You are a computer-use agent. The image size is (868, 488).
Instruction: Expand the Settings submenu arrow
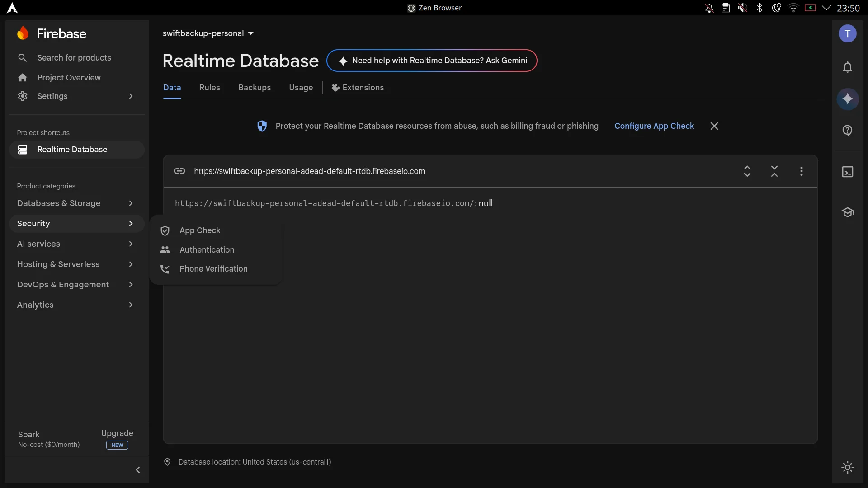[x=131, y=96]
